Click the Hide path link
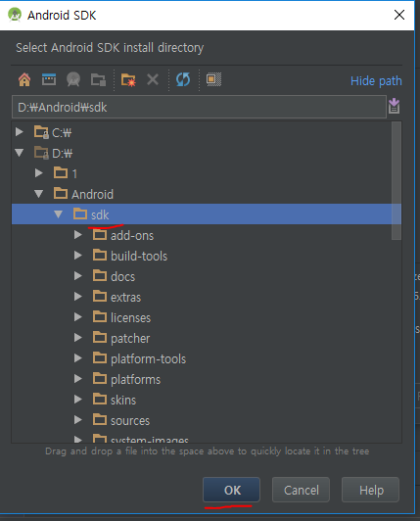 tap(376, 80)
